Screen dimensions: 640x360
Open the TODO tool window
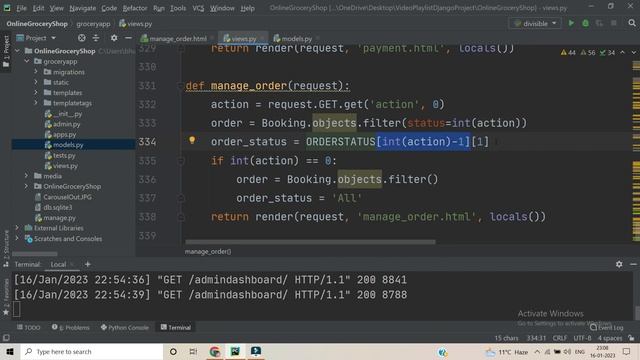(29, 327)
